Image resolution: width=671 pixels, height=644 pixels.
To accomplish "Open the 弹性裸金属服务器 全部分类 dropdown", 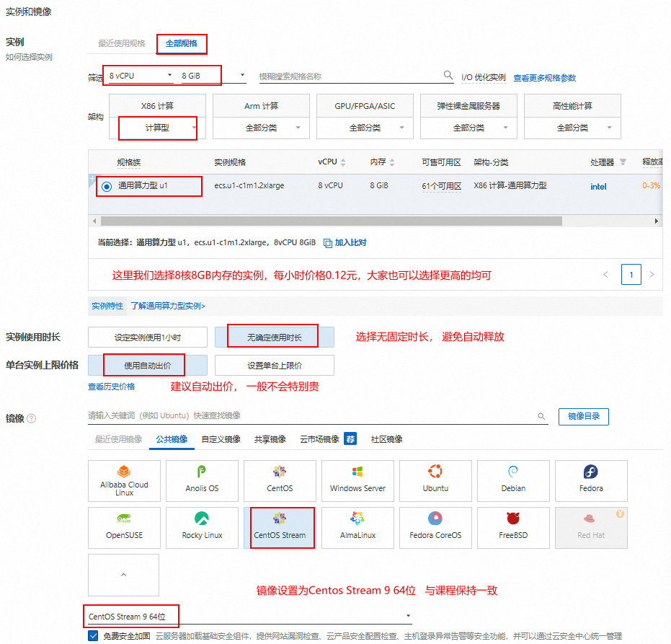I will [468, 128].
